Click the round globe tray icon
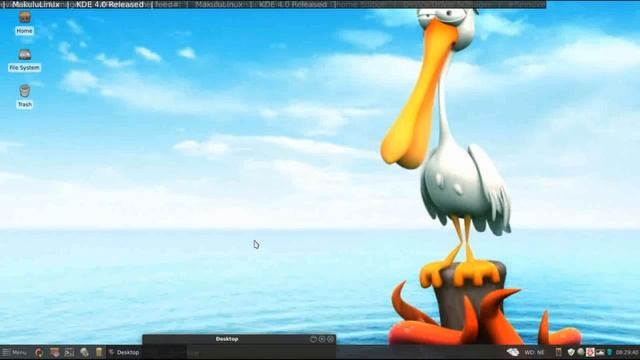Viewport: 640px width, 360px height. pyautogui.click(x=581, y=352)
